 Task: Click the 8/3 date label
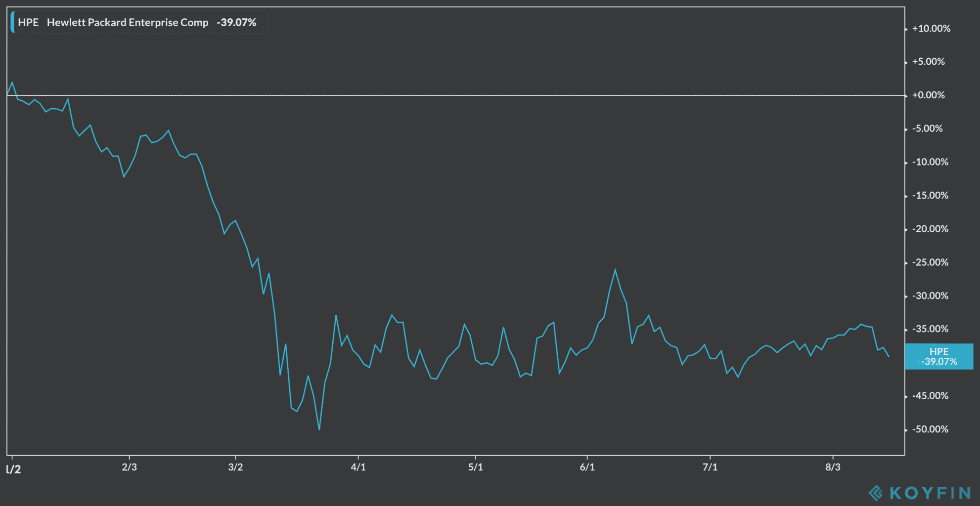coord(833,467)
